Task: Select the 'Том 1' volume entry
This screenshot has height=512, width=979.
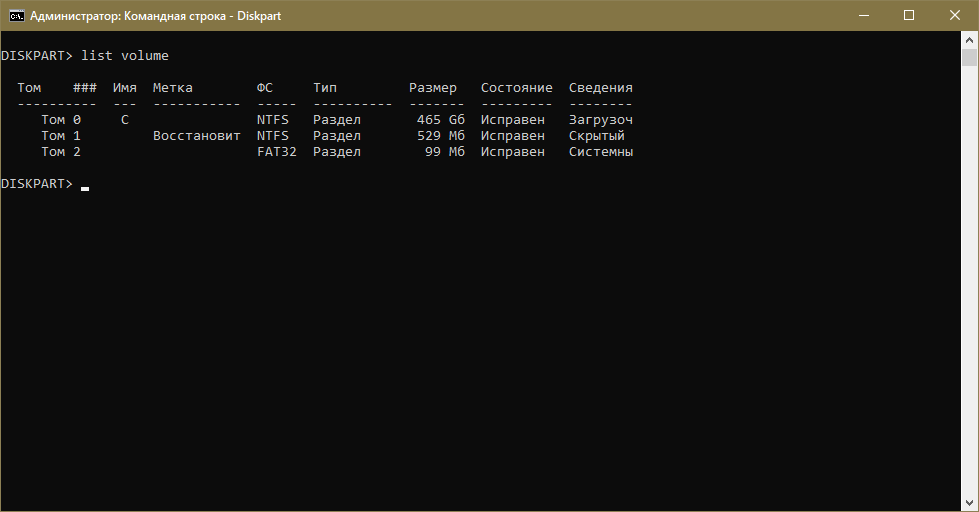Action: click(x=61, y=136)
